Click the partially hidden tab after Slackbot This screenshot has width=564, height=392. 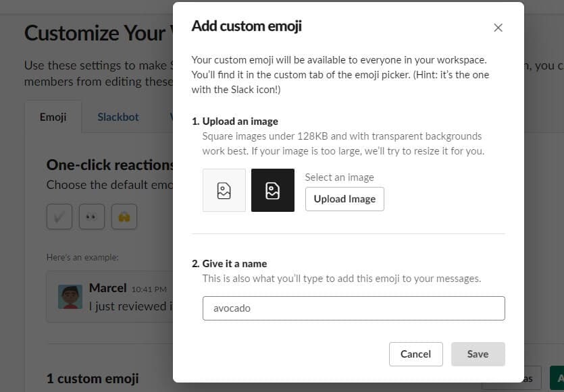click(172, 117)
